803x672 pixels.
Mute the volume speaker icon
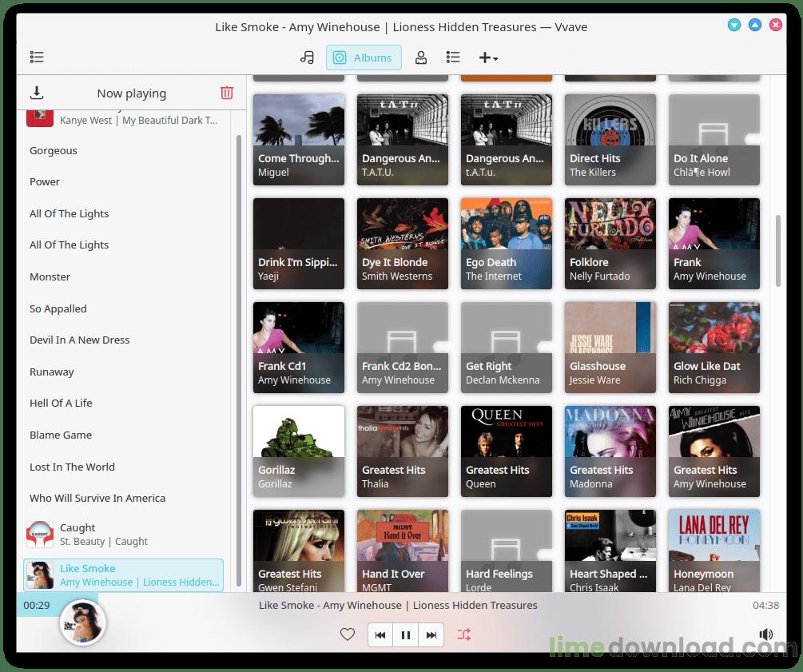tap(765, 635)
